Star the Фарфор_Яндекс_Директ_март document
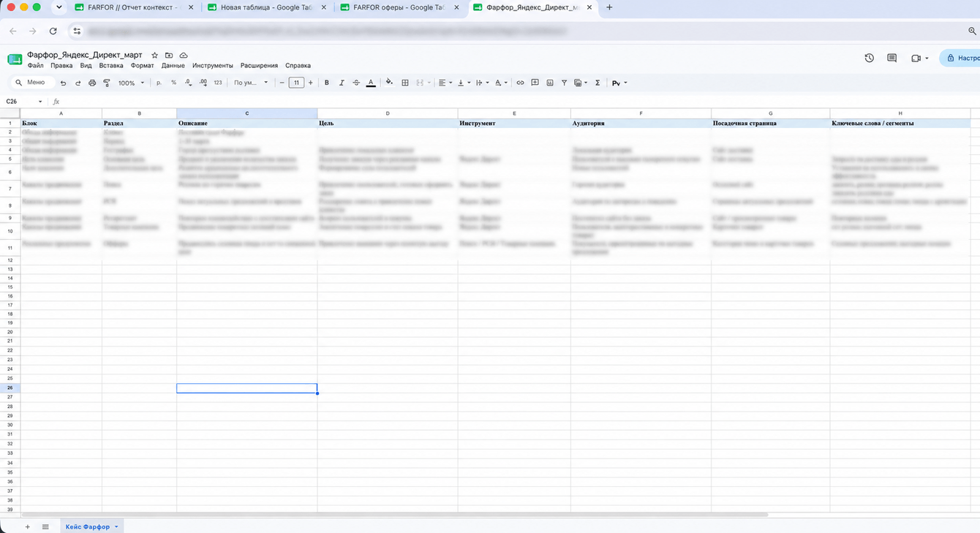Image resolution: width=980 pixels, height=533 pixels. tap(154, 55)
